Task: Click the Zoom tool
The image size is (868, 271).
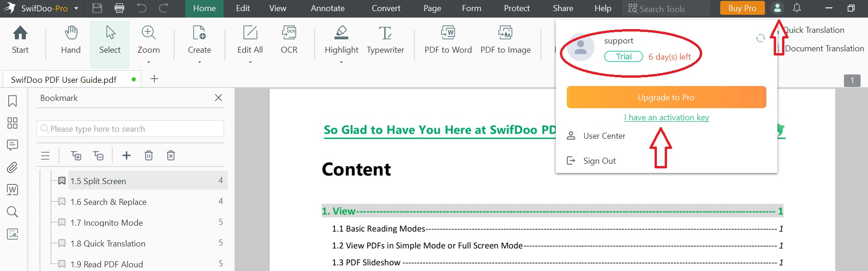Action: 148,40
